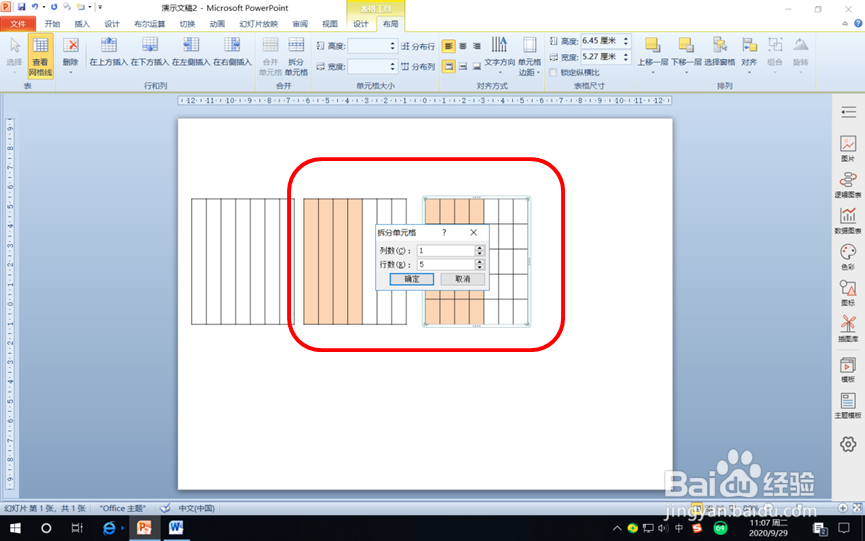
Task: Switch to Home (开始) tab
Action: [x=52, y=24]
